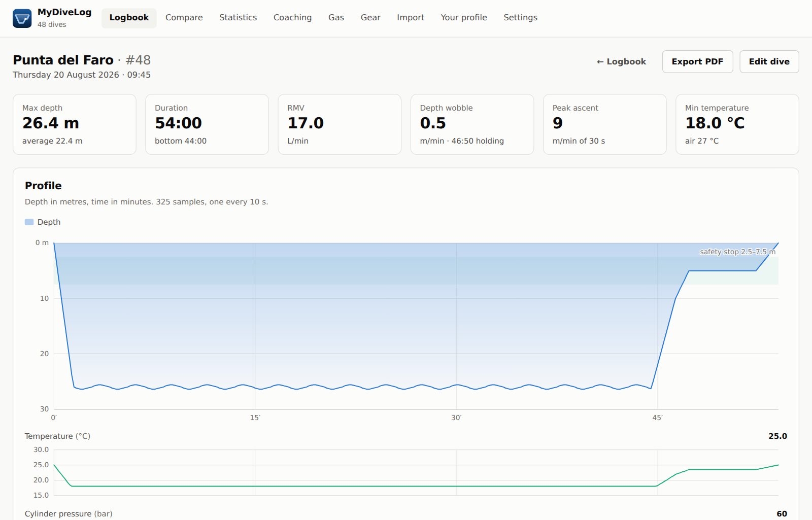Open the Import tab
The image size is (812, 520).
coord(411,18)
